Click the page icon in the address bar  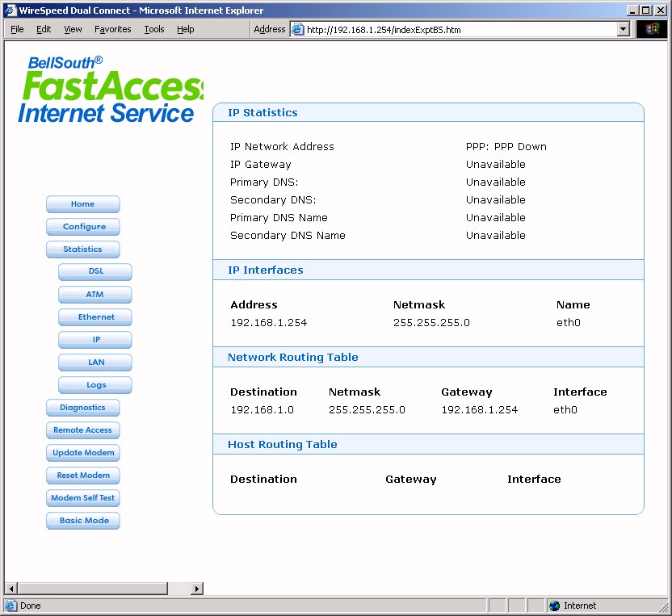point(297,30)
